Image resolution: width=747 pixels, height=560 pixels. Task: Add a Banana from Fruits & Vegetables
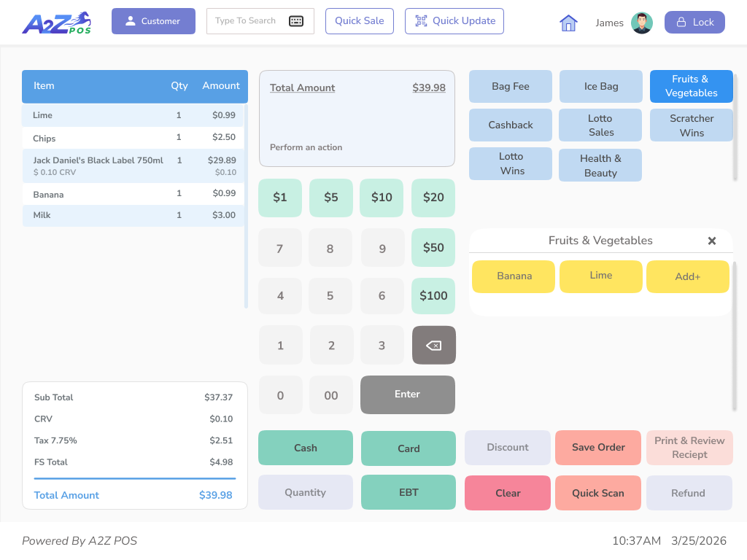tap(514, 276)
